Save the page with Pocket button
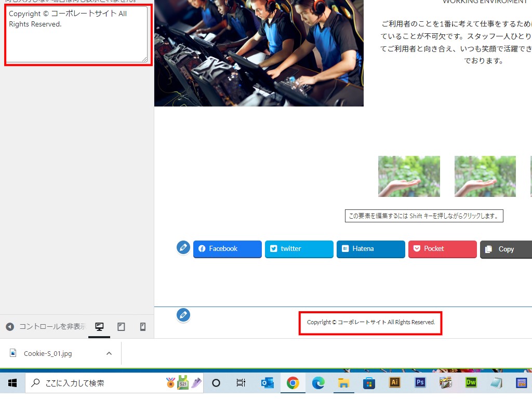The image size is (532, 399). click(443, 249)
